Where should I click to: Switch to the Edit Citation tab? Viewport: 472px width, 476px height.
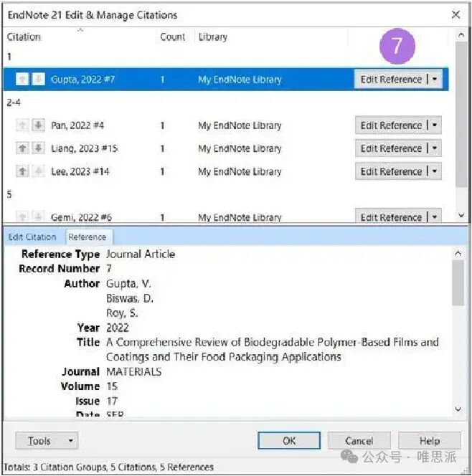click(x=32, y=237)
